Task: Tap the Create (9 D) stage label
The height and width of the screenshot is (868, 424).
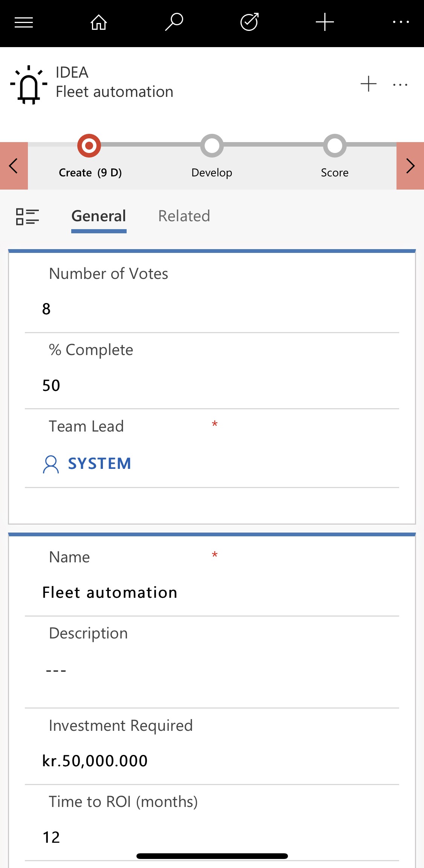Action: 90,173
